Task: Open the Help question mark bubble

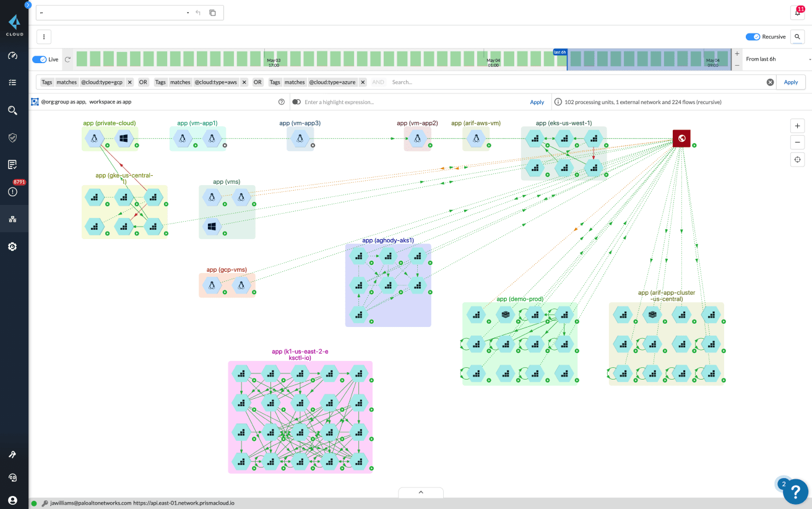Action: (x=795, y=492)
